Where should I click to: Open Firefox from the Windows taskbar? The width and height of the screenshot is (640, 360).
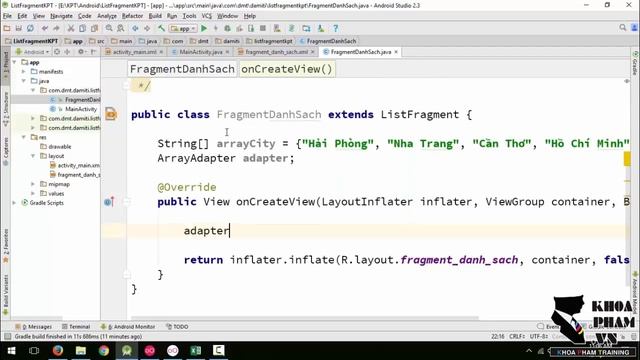click(x=58, y=350)
